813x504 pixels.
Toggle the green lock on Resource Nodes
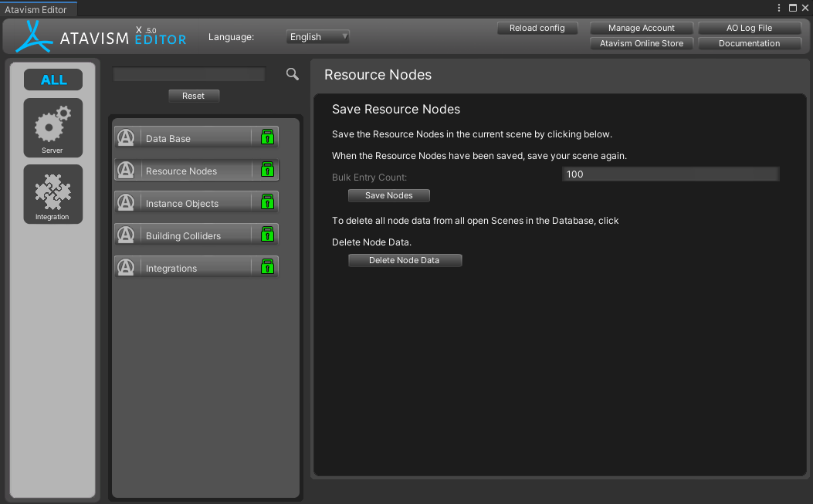coord(267,170)
